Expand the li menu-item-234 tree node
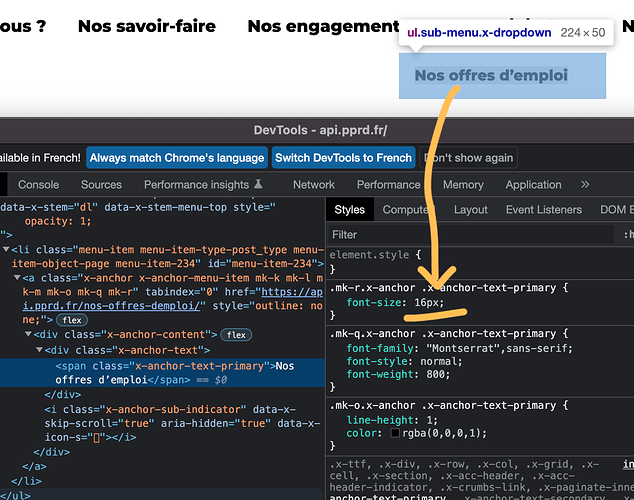The width and height of the screenshot is (634, 500). 6,250
